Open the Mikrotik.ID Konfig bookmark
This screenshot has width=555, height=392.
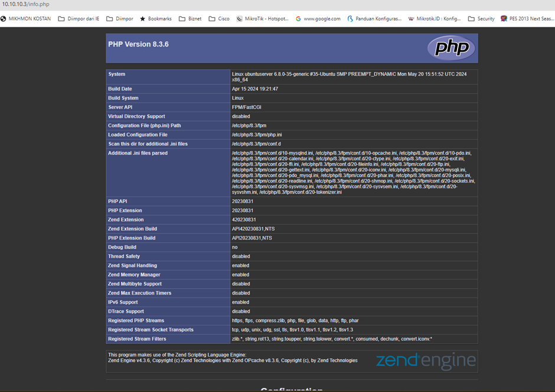click(x=434, y=19)
